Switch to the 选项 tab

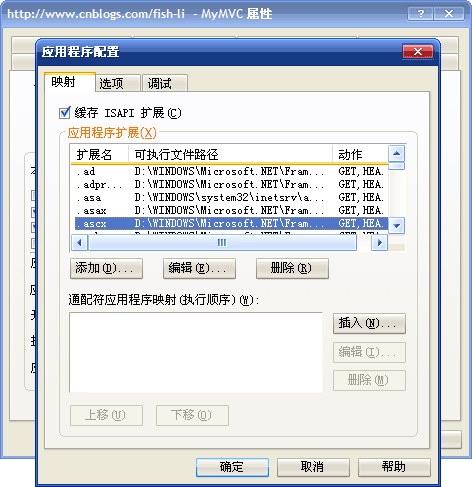(118, 83)
